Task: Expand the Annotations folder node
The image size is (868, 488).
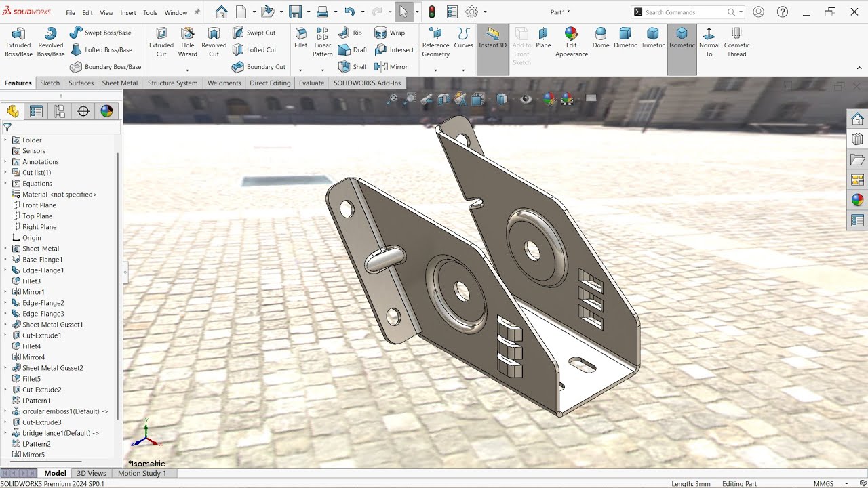Action: (5, 162)
